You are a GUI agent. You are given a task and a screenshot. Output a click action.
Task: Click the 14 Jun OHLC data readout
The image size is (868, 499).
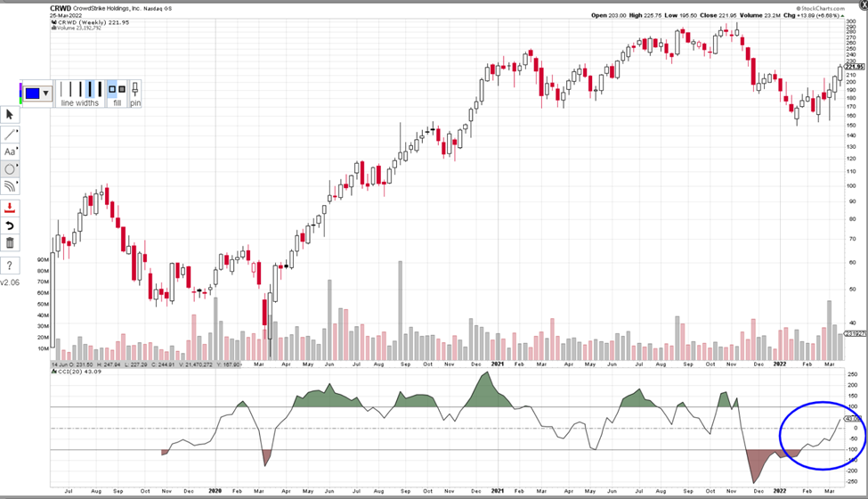click(146, 364)
